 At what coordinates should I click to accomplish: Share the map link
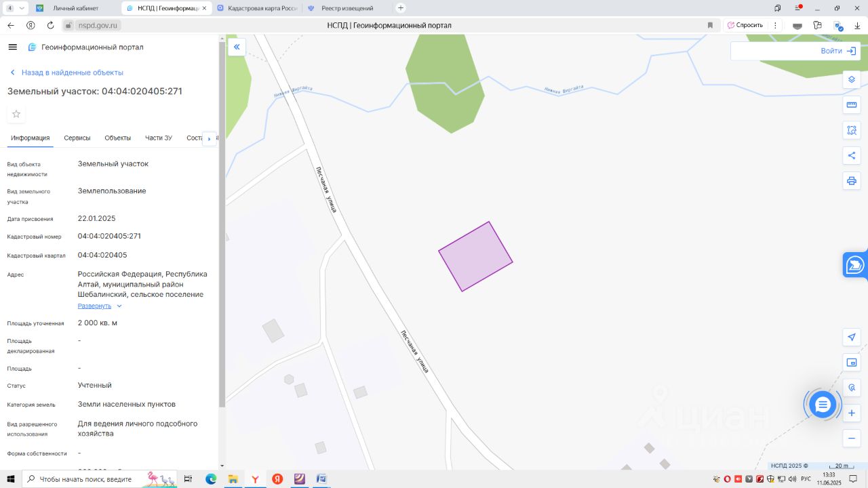tap(852, 155)
